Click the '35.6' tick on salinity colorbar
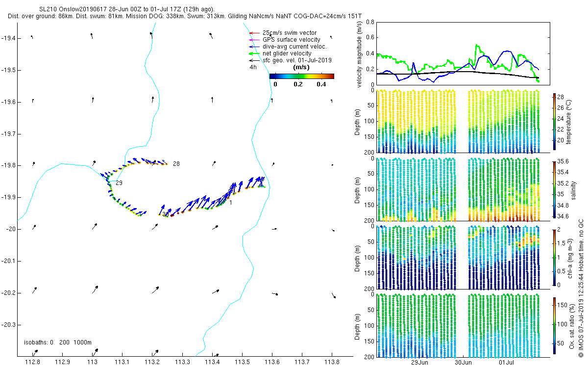This screenshot has height=368, width=588. (x=563, y=161)
